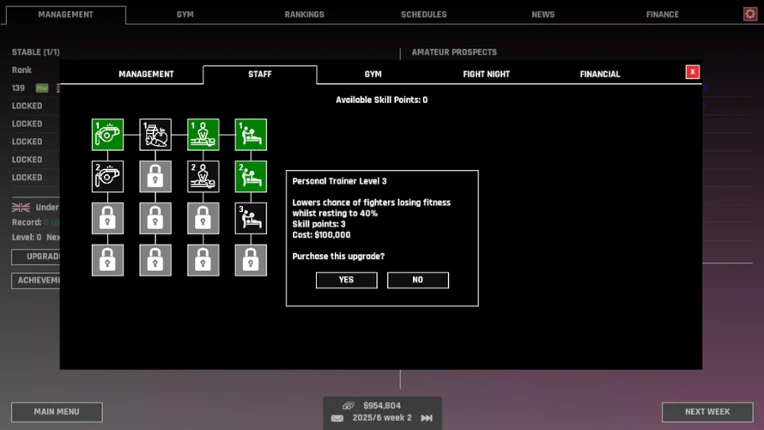This screenshot has width=764, height=430.
Task: Confirm the upgrade purchase with Yes
Action: (346, 280)
